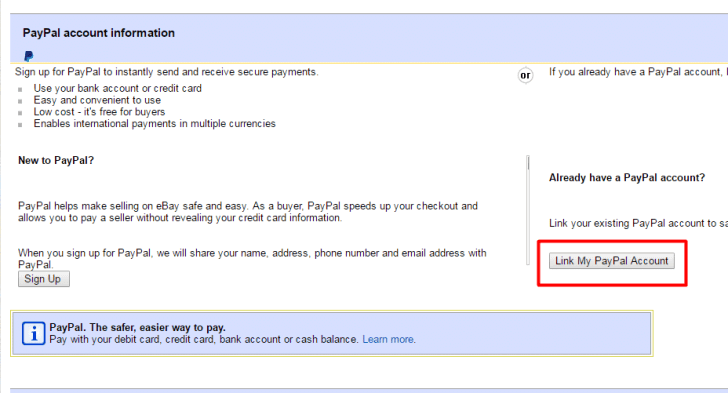Select 'New to PayPal?' heading text
This screenshot has height=393, width=728.
point(56,160)
